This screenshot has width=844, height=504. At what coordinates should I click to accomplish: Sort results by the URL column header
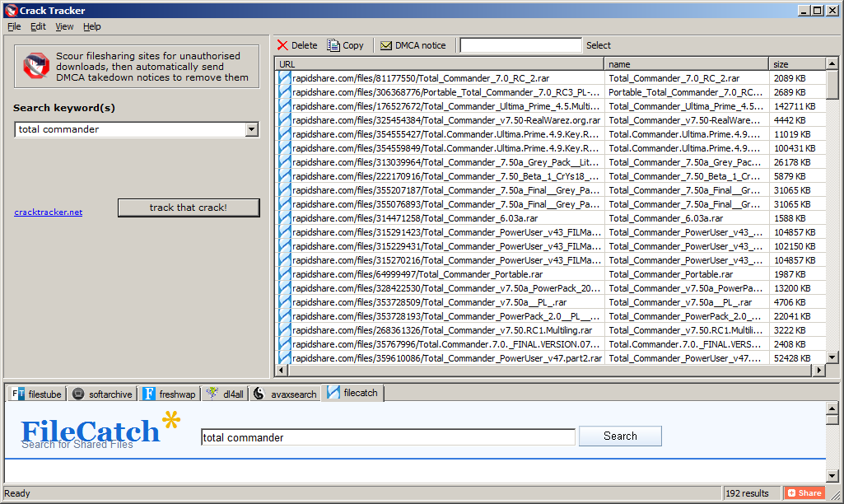[x=440, y=63]
